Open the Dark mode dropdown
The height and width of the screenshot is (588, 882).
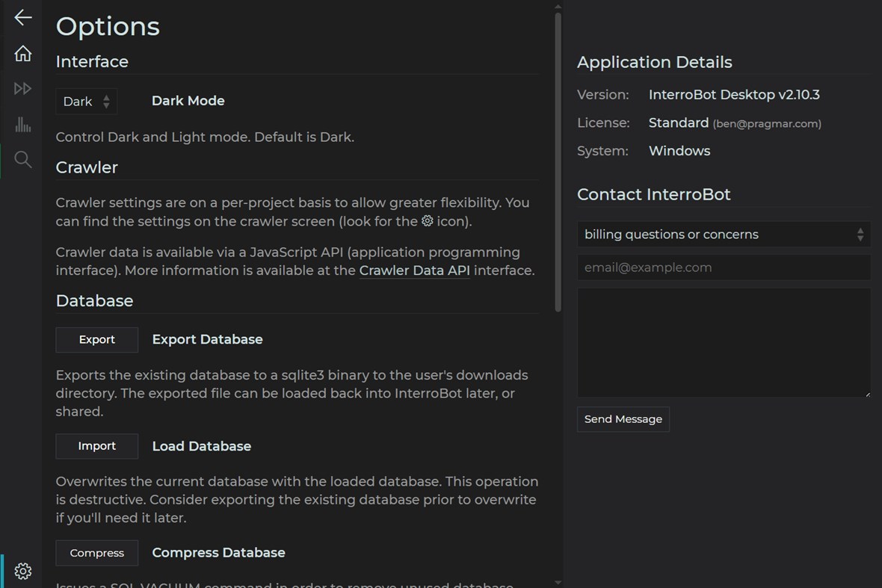pyautogui.click(x=86, y=102)
